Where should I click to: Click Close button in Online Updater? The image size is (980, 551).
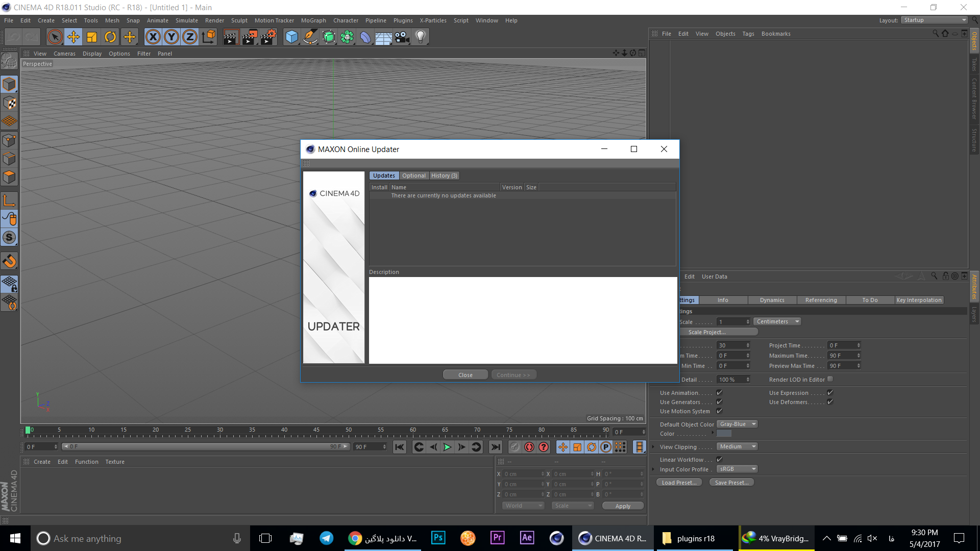465,375
